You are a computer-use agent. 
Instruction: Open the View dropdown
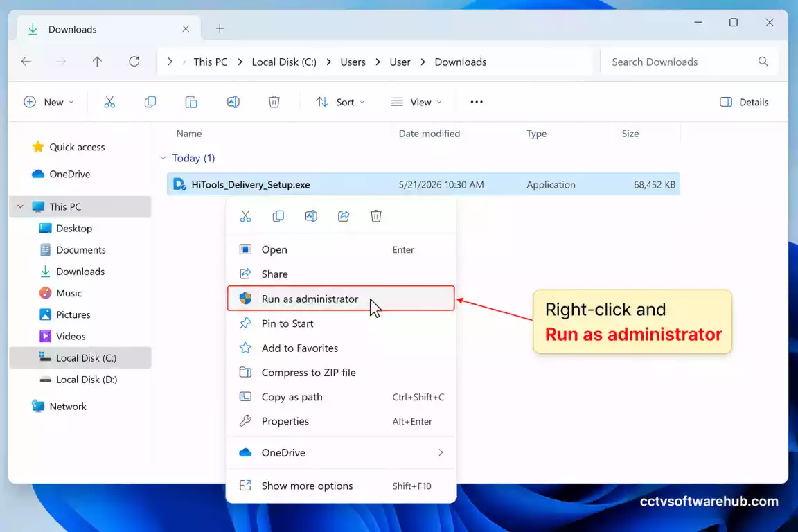tap(416, 103)
